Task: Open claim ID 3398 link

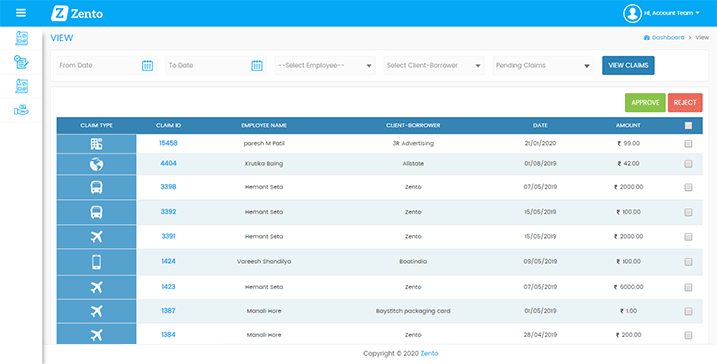Action: pyautogui.click(x=168, y=187)
